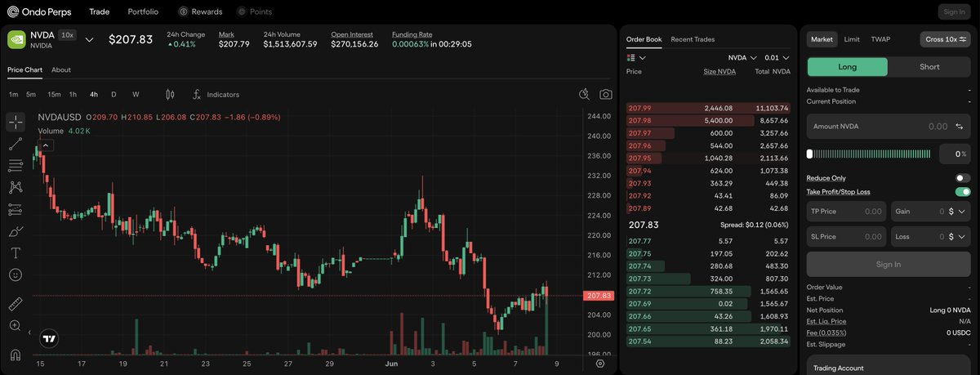Image resolution: width=980 pixels, height=375 pixels.
Task: Open the 0.01 price grouping dropdown
Action: tap(777, 58)
